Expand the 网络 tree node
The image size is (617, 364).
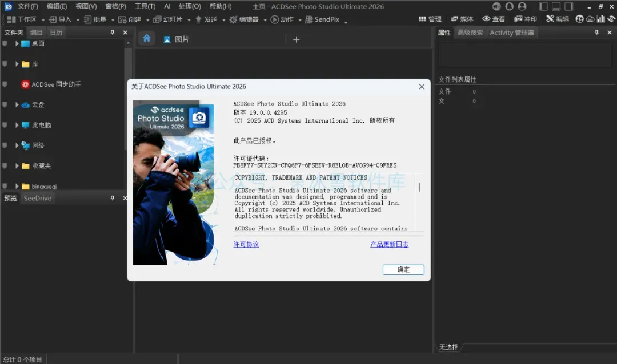17,145
